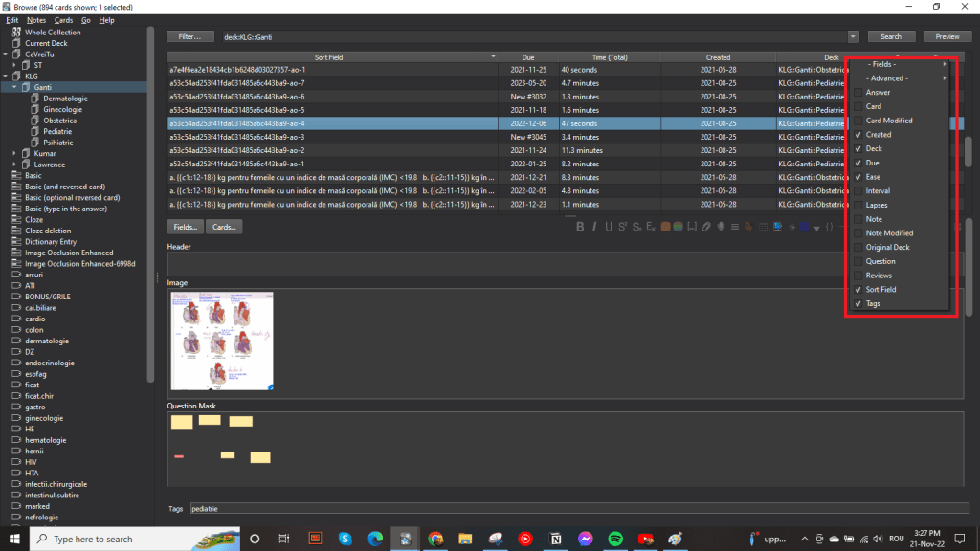Click the heart diagram image thumbnail
980x551 pixels.
pyautogui.click(x=222, y=341)
